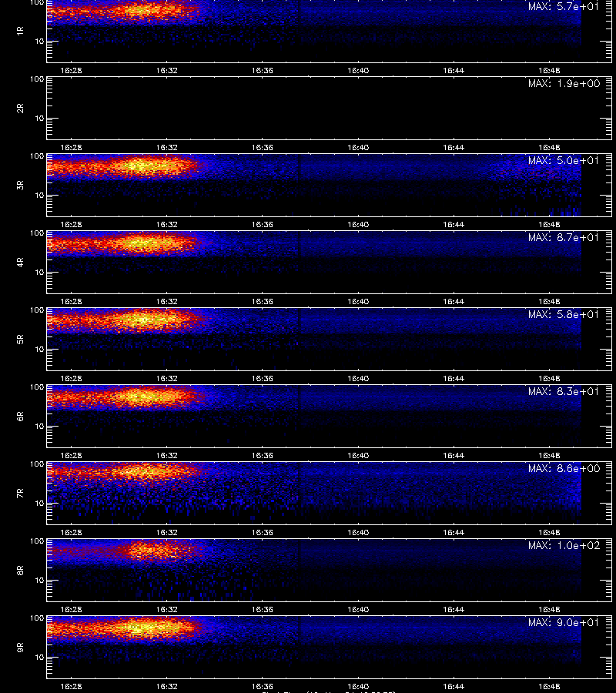Click the 1R panel axis label

20,31
